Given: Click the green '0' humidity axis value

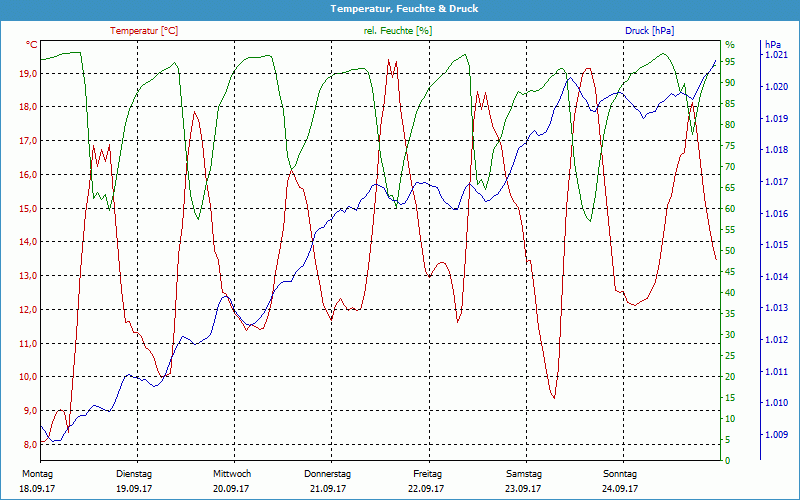Looking at the screenshot, I should (x=728, y=461).
